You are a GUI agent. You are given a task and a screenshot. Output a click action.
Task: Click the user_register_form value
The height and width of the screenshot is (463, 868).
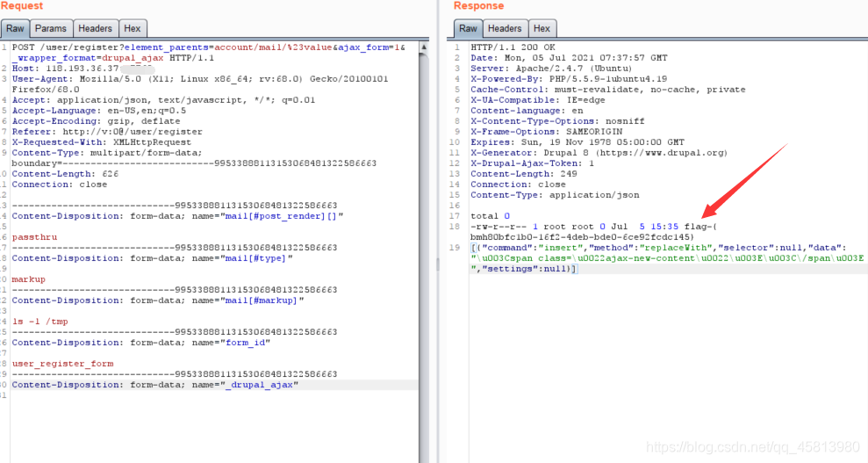pyautogui.click(x=62, y=364)
